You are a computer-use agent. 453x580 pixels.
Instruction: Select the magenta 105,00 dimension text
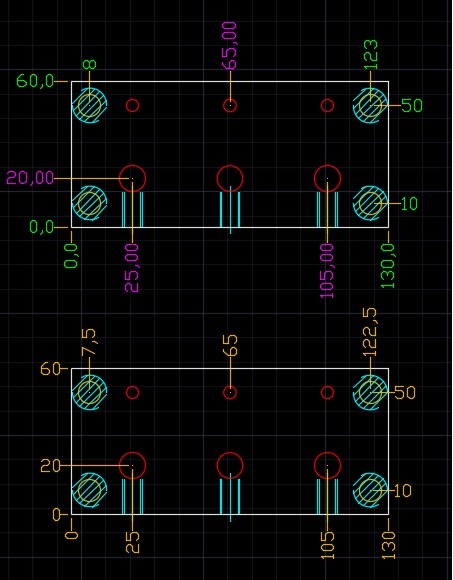(327, 271)
